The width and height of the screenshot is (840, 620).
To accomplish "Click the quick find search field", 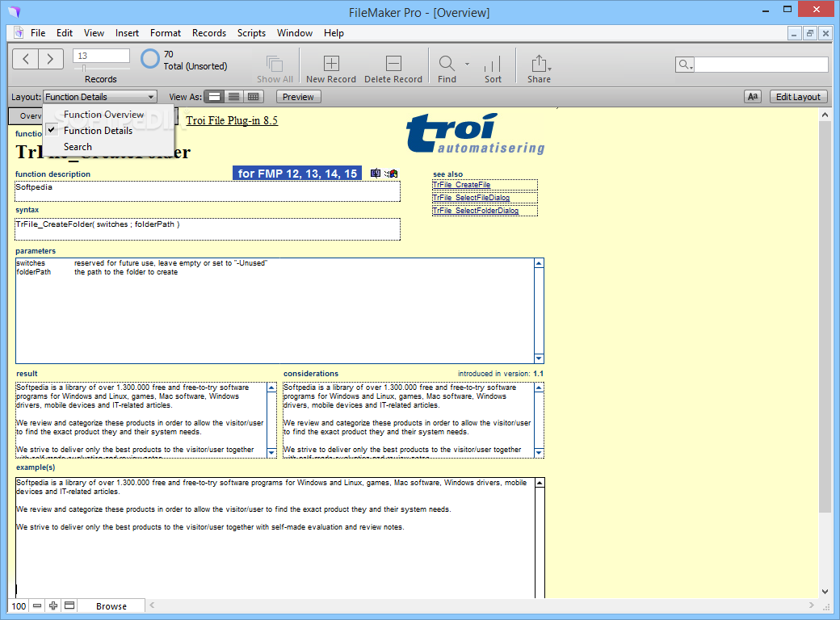I will (761, 65).
